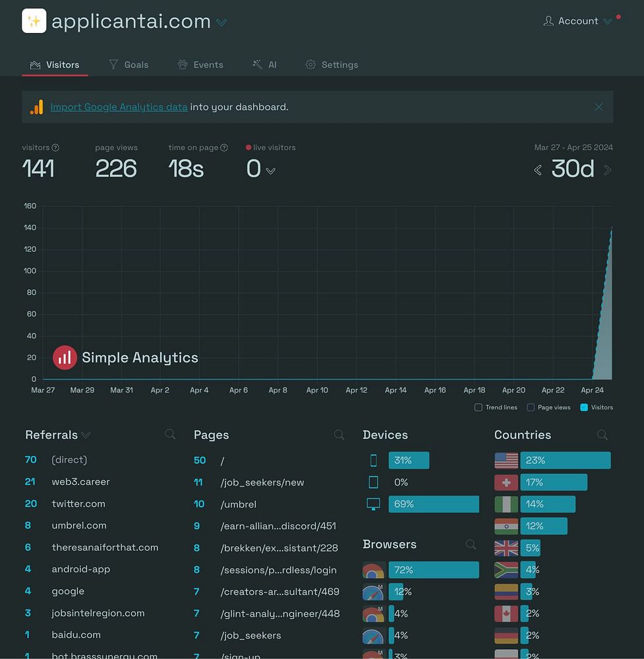Screen dimensions: 644x659
Task: Filter by the India flag at 12%
Action: [x=506, y=526]
